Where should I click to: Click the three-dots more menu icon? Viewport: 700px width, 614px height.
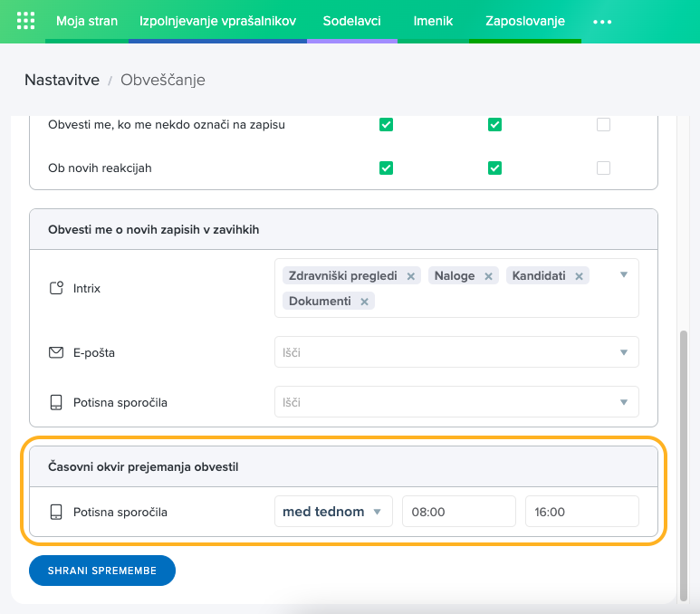(x=601, y=21)
